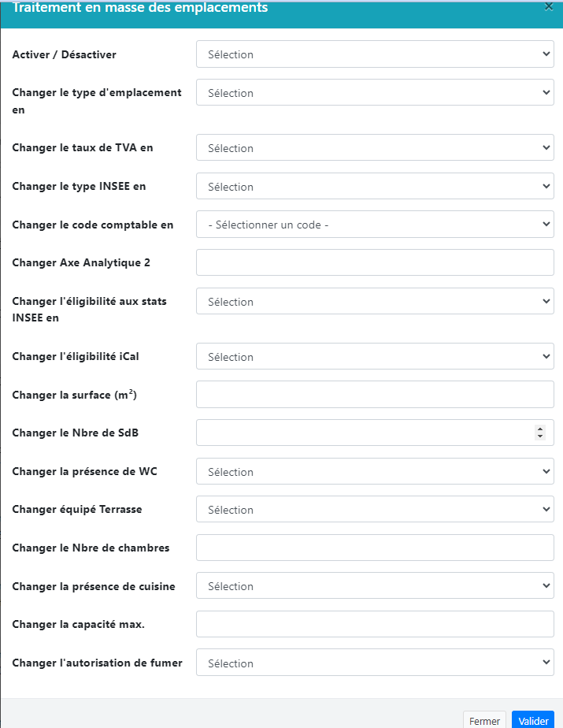Click the Axe Analytique 2 field
The image size is (563, 728).
pyautogui.click(x=375, y=263)
